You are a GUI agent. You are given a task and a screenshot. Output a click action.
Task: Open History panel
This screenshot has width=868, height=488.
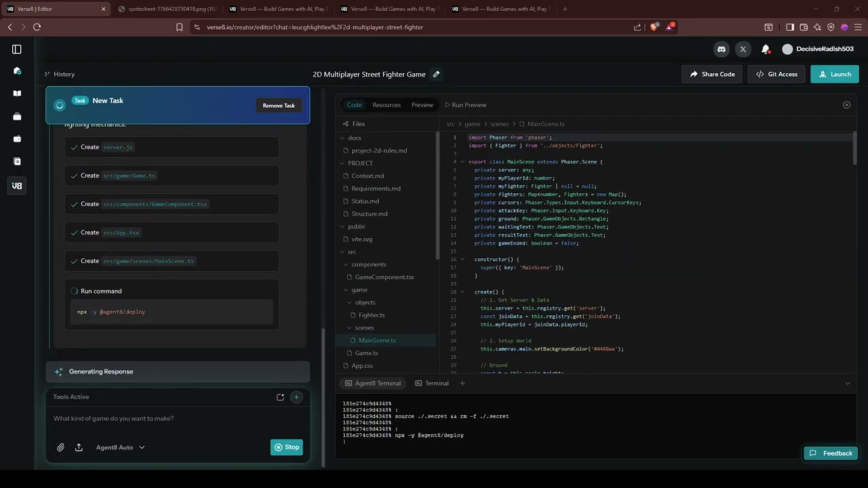60,74
